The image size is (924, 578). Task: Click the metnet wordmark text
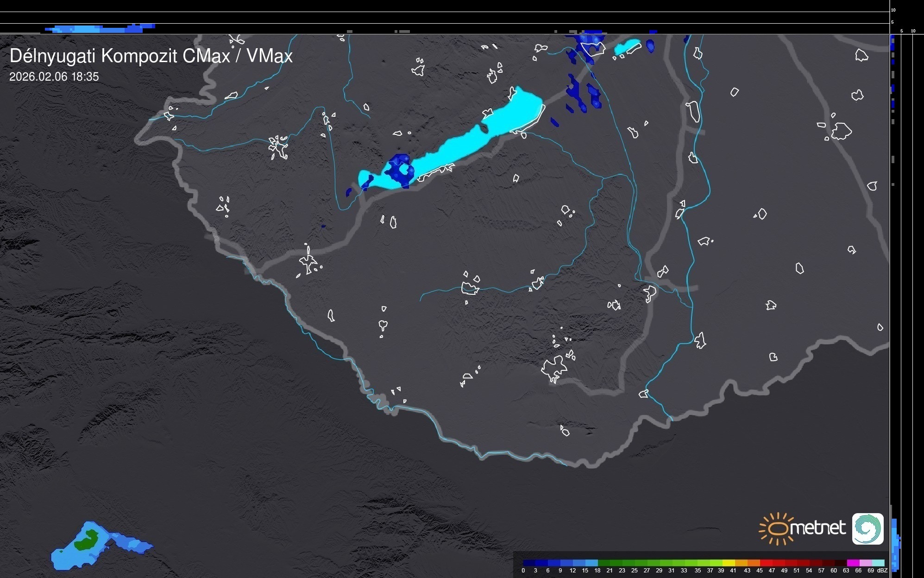(817, 528)
